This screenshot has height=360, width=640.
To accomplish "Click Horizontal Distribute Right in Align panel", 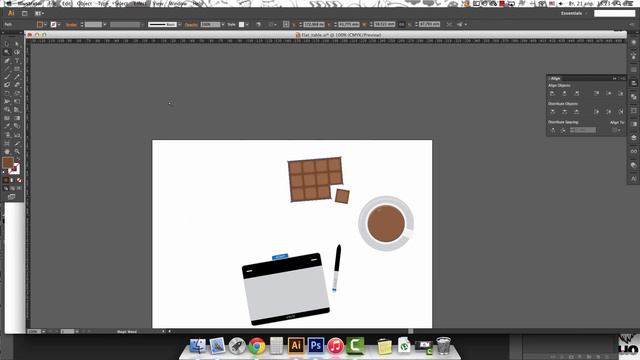I will click(x=620, y=111).
